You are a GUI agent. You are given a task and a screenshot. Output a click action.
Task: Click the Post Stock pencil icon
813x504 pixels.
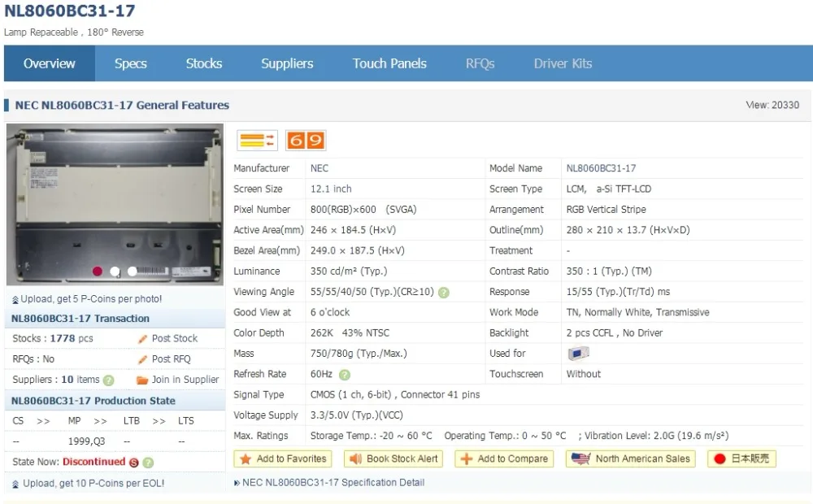(x=142, y=339)
